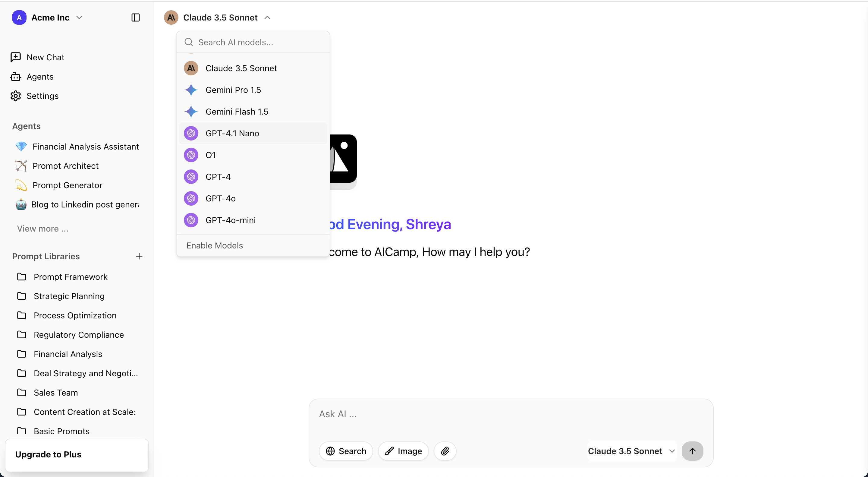Screen dimensions: 868x477
Task: Click the OpenAI icon beside GPT-4o-mini
Action: tap(191, 220)
